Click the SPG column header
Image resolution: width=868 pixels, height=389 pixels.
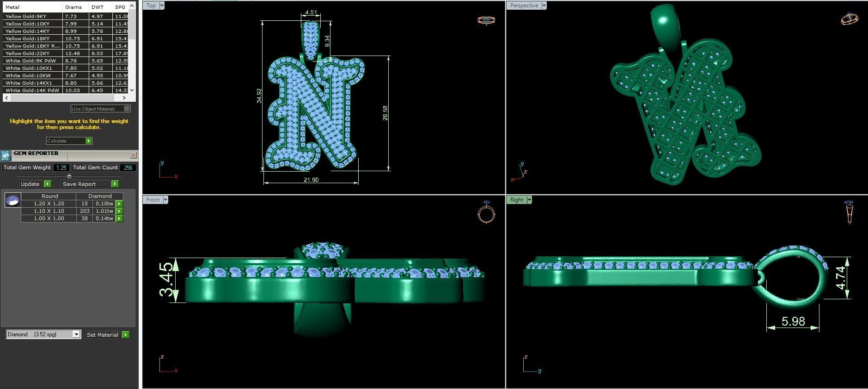120,7
